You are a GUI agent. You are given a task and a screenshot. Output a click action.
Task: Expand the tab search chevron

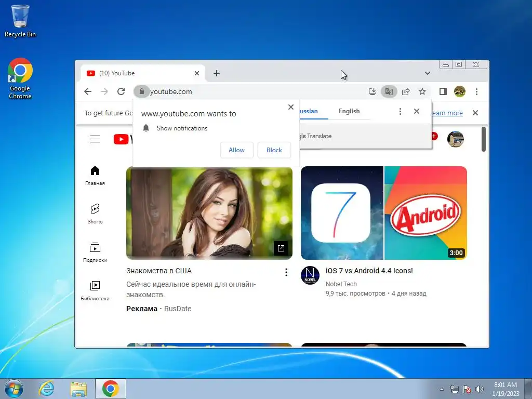click(x=428, y=73)
